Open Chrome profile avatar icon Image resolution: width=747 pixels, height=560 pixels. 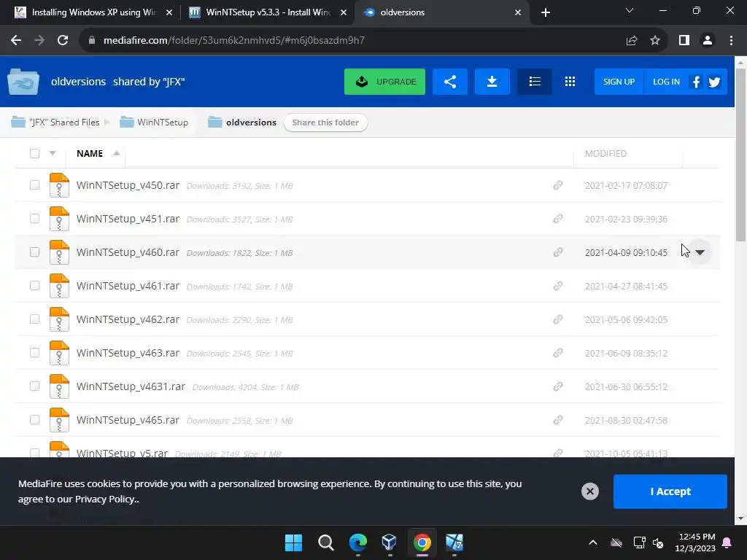tap(708, 41)
